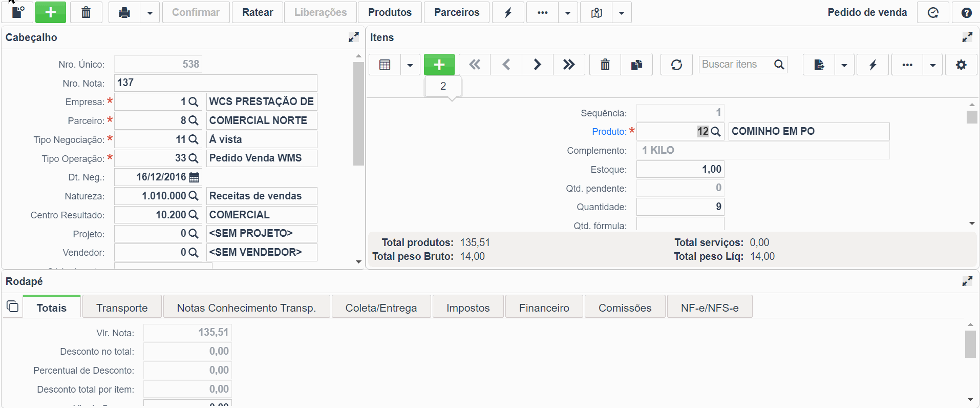Go to the first item record
980x408 pixels.
pyautogui.click(x=475, y=65)
